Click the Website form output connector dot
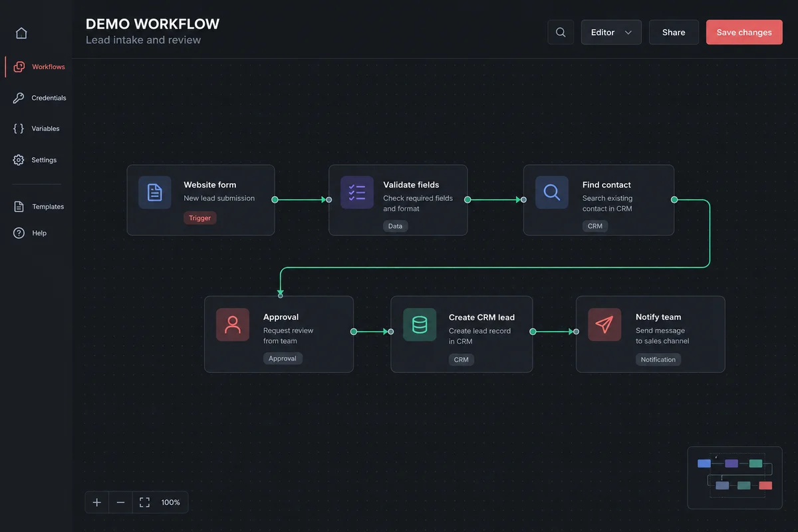 click(275, 199)
